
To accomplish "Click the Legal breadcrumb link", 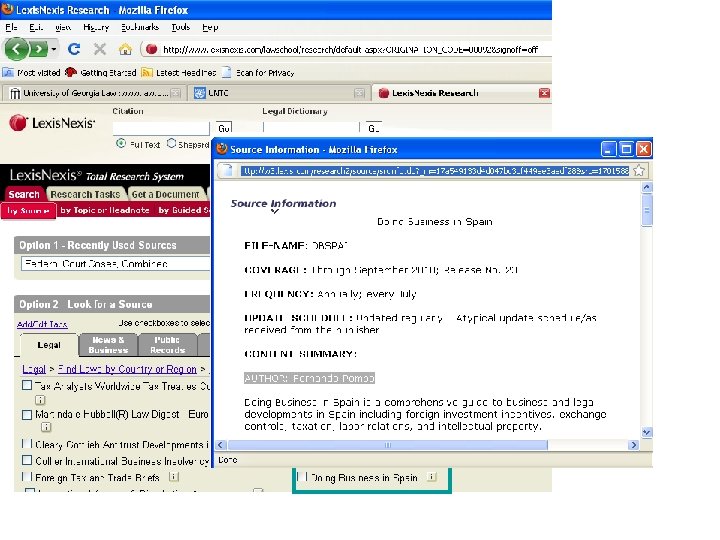I will [x=34, y=369].
